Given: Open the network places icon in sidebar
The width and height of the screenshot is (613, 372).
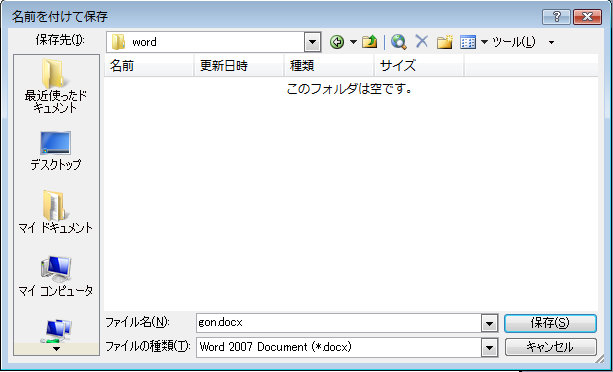Looking at the screenshot, I should click(x=57, y=331).
